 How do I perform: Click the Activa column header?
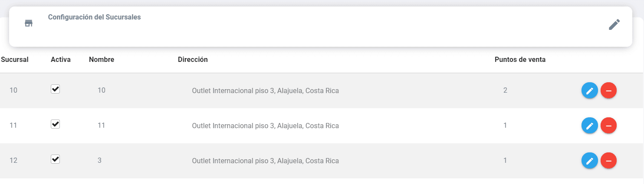click(x=61, y=60)
